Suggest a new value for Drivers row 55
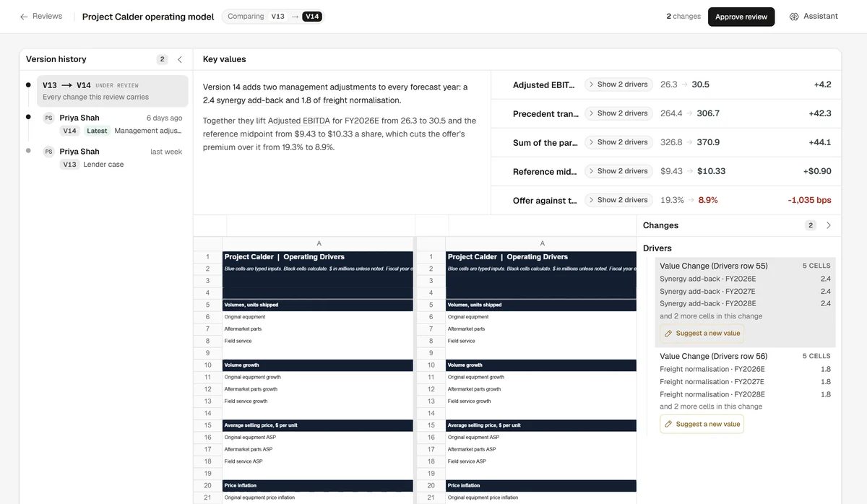Image resolution: width=867 pixels, height=504 pixels. [x=702, y=334]
